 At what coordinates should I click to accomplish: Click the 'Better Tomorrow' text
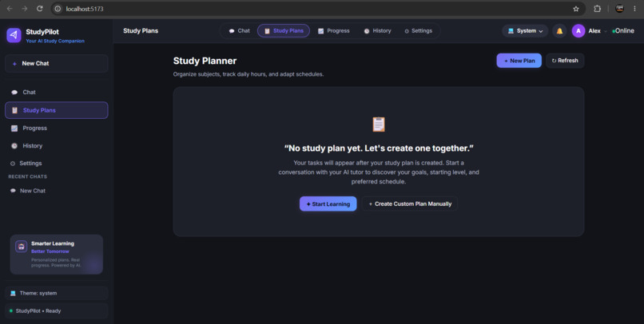(x=50, y=251)
